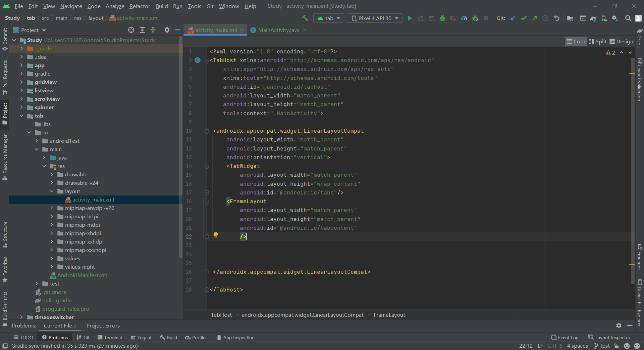Screen dimensions: 644x350
Task: Switch editor to Split view mode
Action: coord(598,41)
